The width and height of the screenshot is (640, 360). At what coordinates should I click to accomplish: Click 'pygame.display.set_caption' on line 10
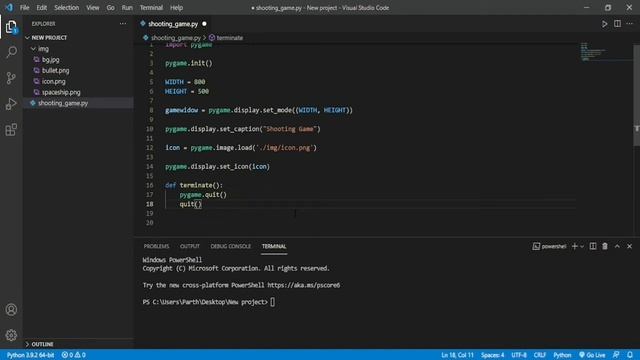(x=212, y=129)
